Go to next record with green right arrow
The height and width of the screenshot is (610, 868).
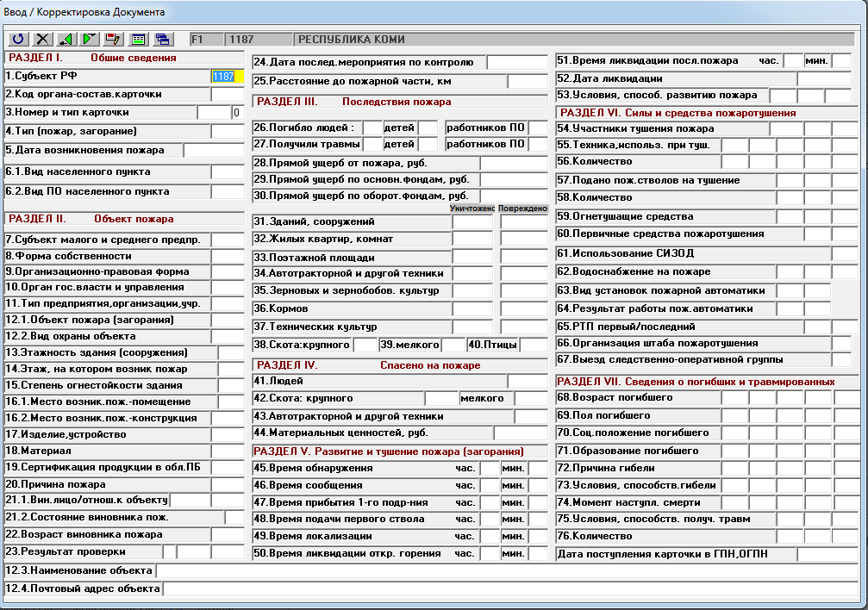(x=89, y=39)
